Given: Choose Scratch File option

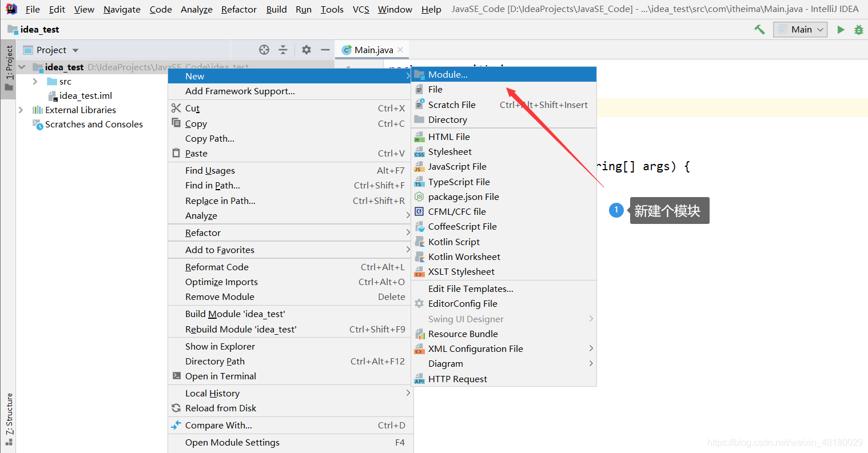Looking at the screenshot, I should tap(504, 105).
